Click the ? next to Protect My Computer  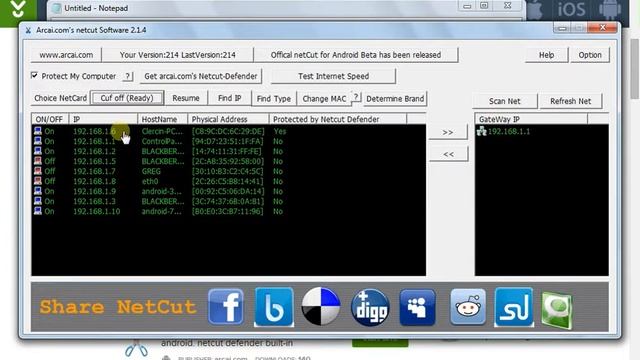tap(128, 76)
